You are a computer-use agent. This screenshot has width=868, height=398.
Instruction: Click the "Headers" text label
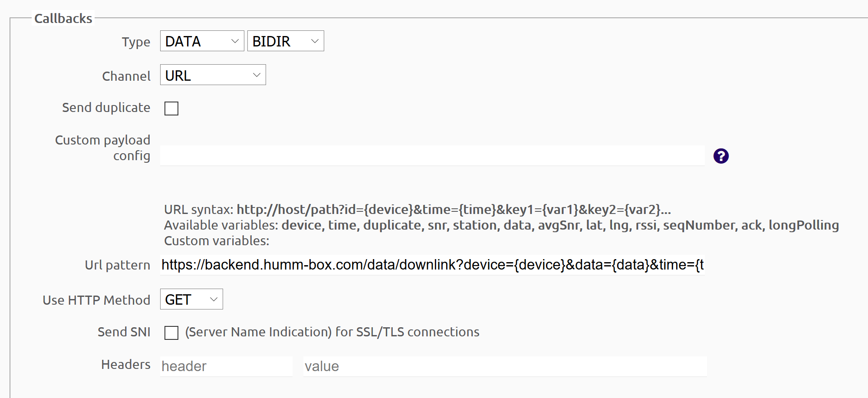126,365
